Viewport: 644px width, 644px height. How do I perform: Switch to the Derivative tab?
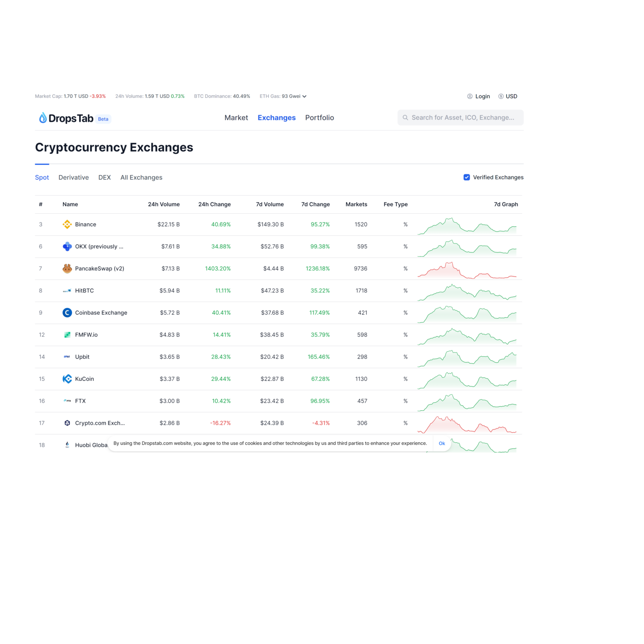tap(73, 177)
